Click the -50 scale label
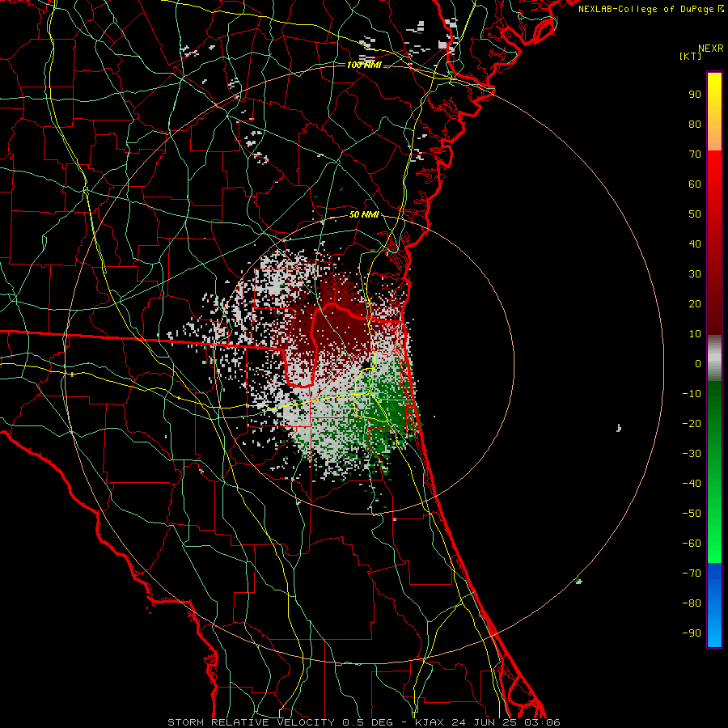 click(692, 513)
